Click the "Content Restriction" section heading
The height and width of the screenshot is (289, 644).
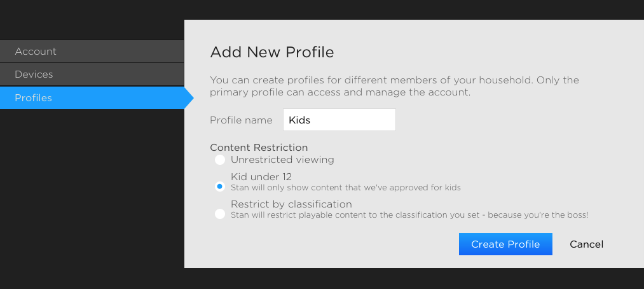coord(259,147)
